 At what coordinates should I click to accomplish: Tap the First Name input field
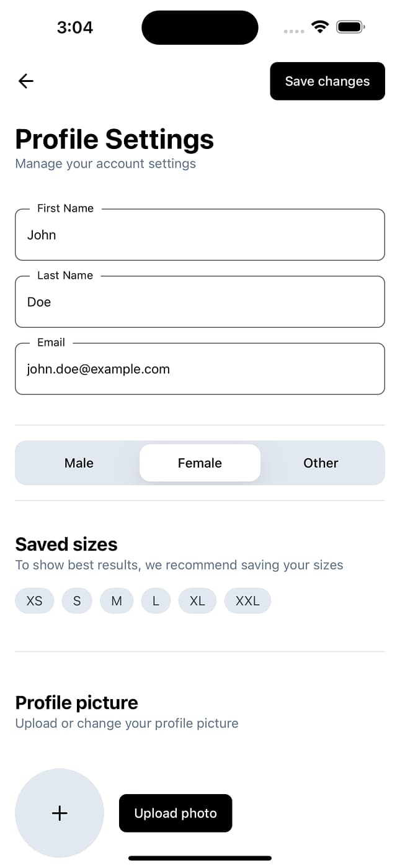coord(200,235)
